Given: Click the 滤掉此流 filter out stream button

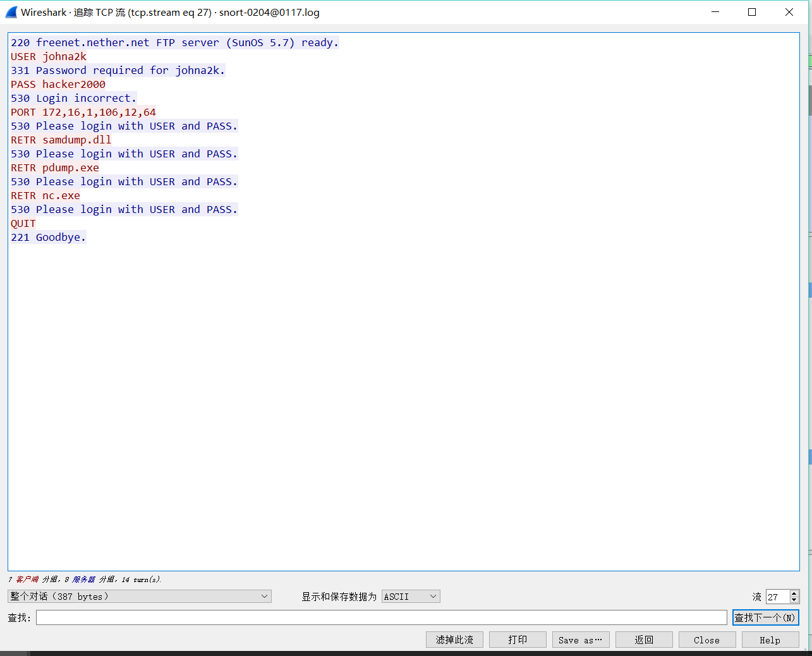Looking at the screenshot, I should pos(454,640).
